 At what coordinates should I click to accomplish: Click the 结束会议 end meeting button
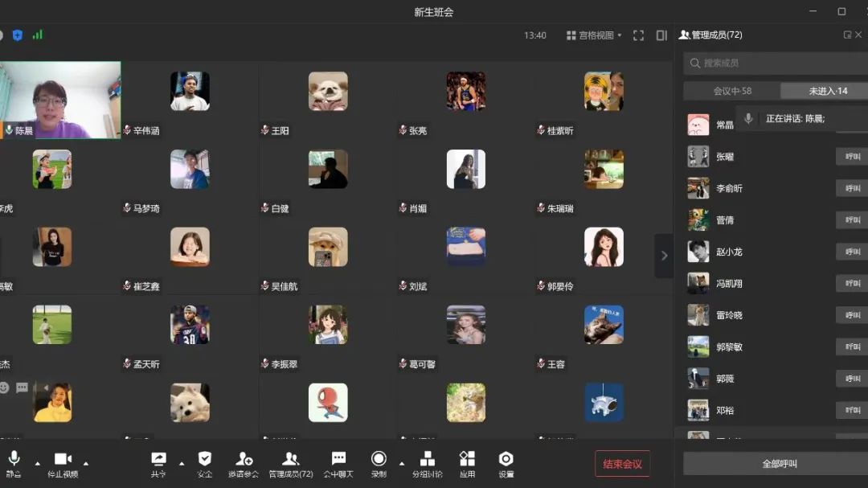pos(622,464)
